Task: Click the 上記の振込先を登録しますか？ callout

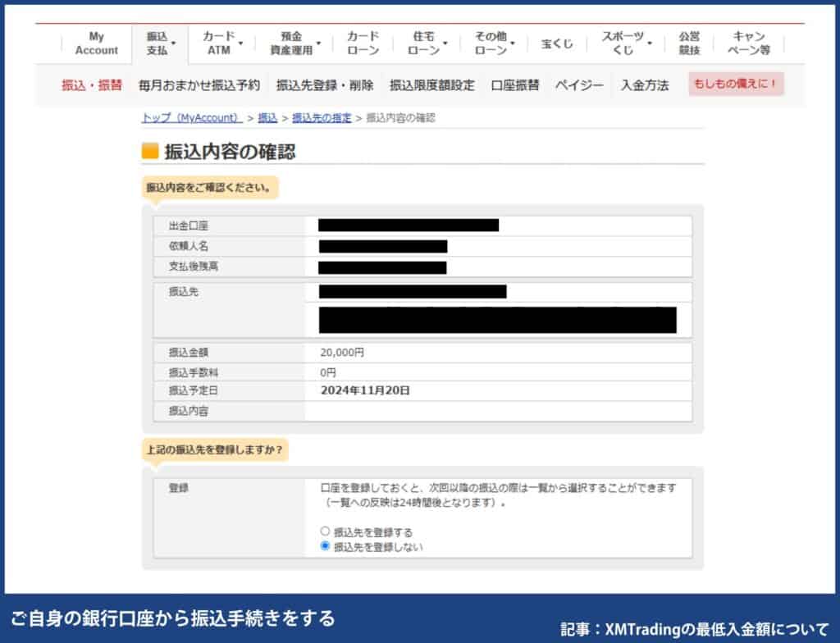Action: coord(215,449)
